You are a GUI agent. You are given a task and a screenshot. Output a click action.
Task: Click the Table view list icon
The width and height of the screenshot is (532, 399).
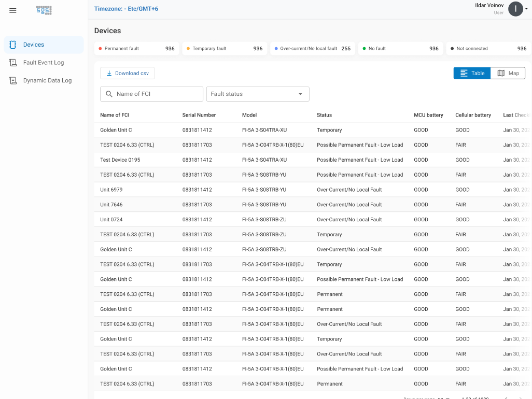click(464, 73)
